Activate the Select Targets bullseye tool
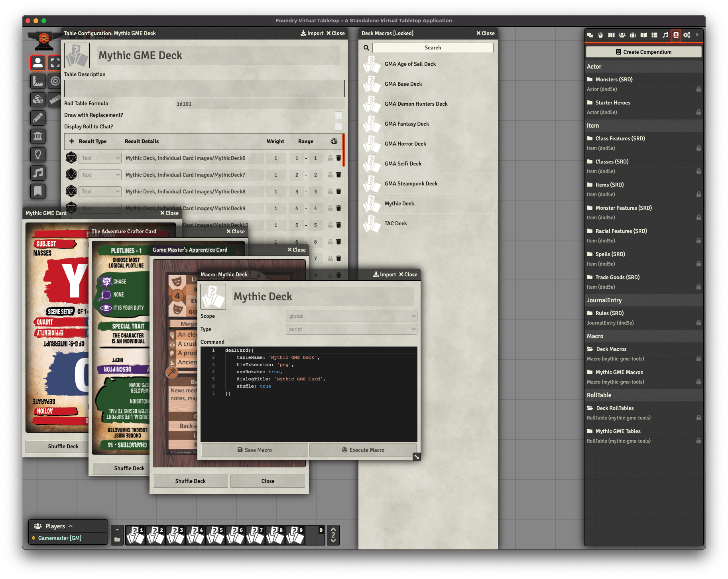The image size is (728, 579). click(55, 81)
